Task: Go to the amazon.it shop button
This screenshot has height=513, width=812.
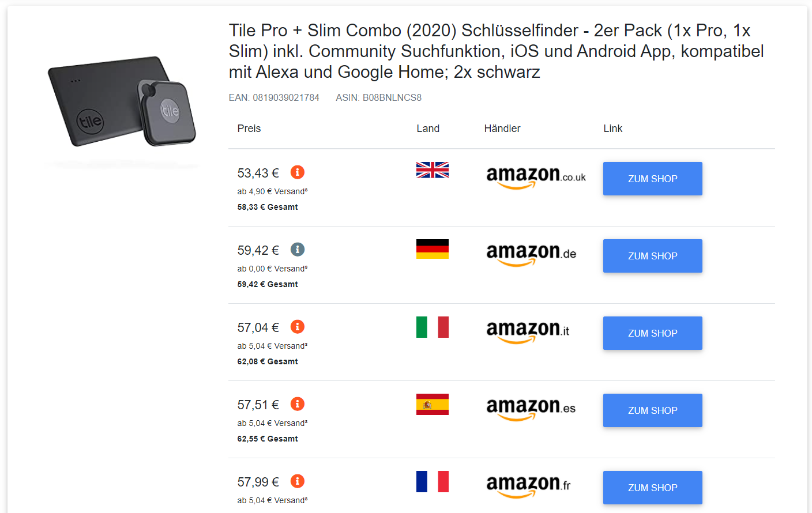Action: [x=652, y=333]
